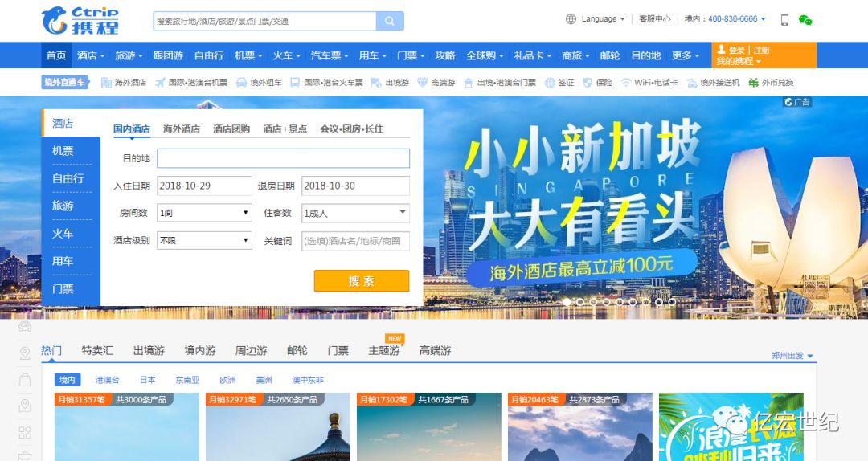The width and height of the screenshot is (868, 461).
Task: Click the orange 搜索 button
Action: [x=362, y=281]
